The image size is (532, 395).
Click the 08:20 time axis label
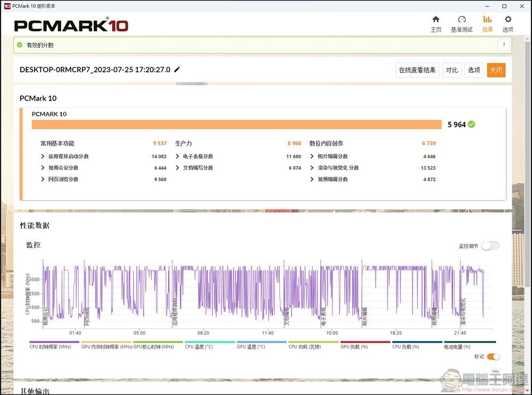click(x=203, y=333)
